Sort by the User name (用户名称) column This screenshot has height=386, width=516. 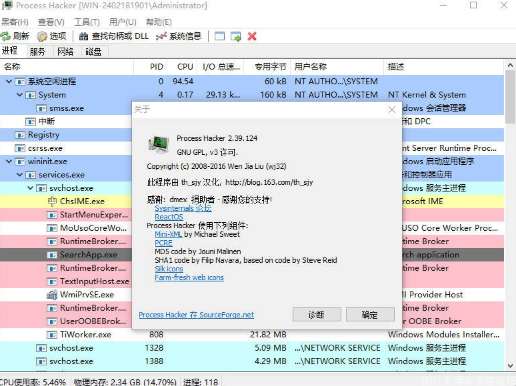pyautogui.click(x=337, y=67)
